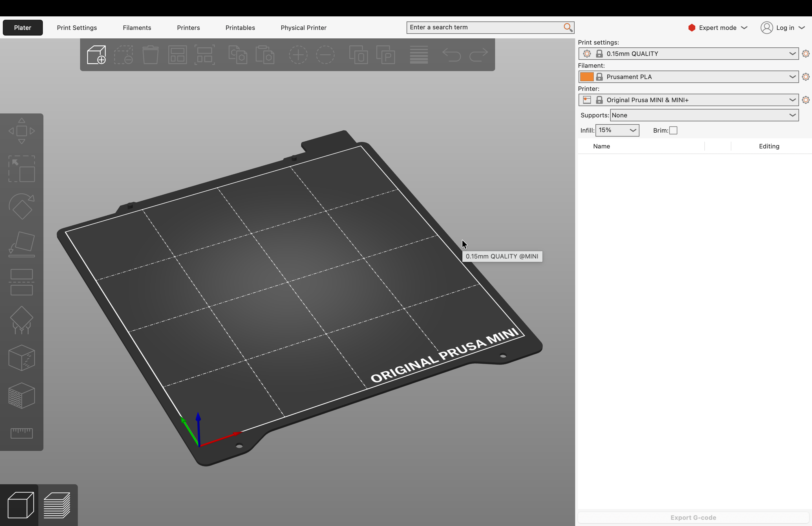Image resolution: width=812 pixels, height=526 pixels.
Task: Expand the Expert mode dropdown
Action: coord(718,28)
